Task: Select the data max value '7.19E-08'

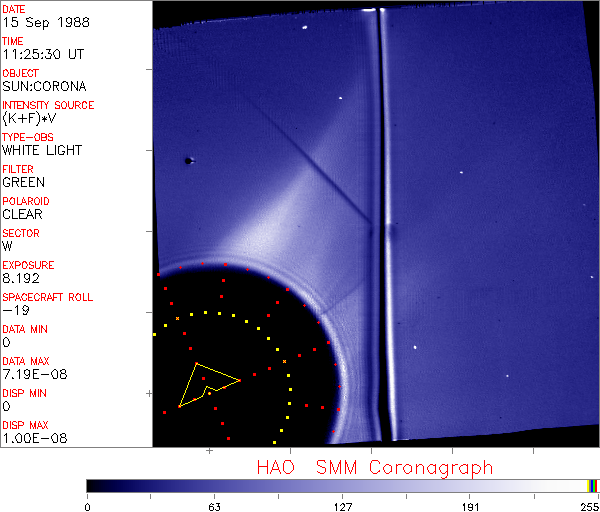Action: point(30,374)
